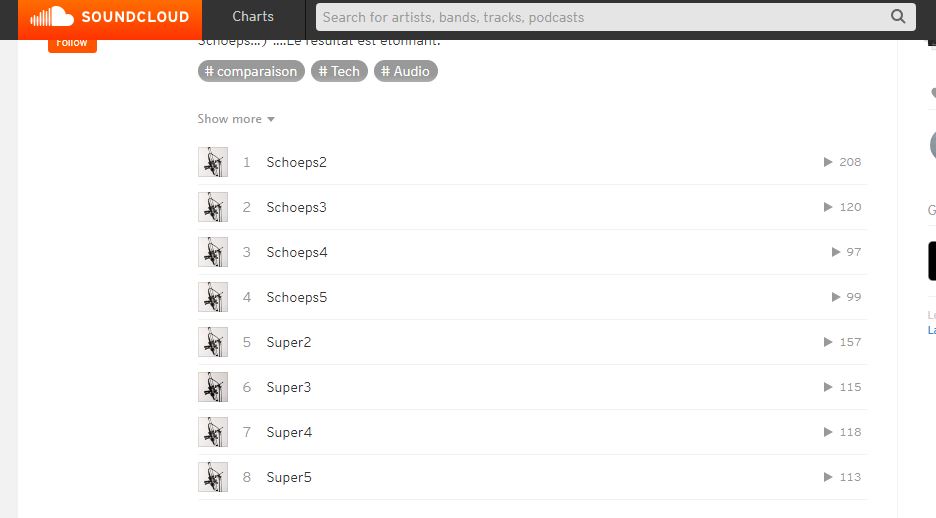Open the comparaison hashtag tag
Screen dimensions: 936x518
click(251, 71)
